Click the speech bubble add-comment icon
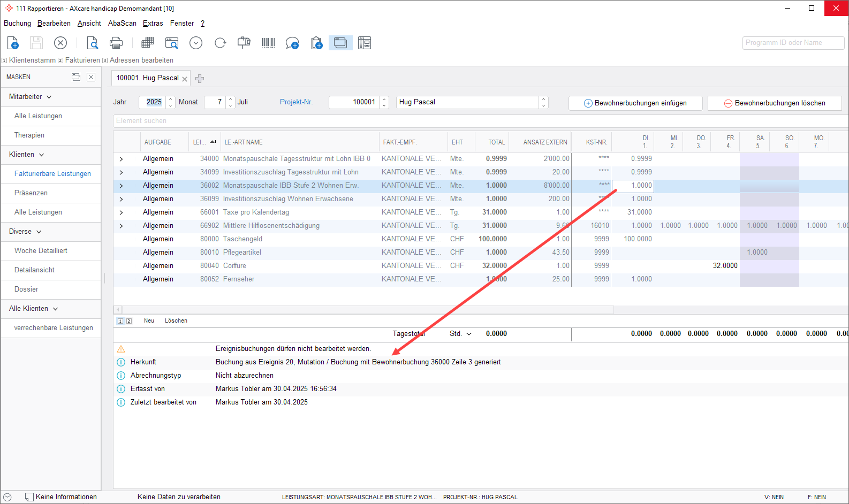Image resolution: width=849 pixels, height=504 pixels. (292, 43)
